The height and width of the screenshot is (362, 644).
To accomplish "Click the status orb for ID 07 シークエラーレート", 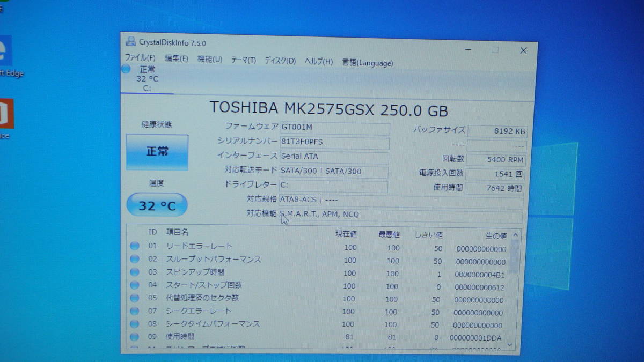I will click(134, 312).
